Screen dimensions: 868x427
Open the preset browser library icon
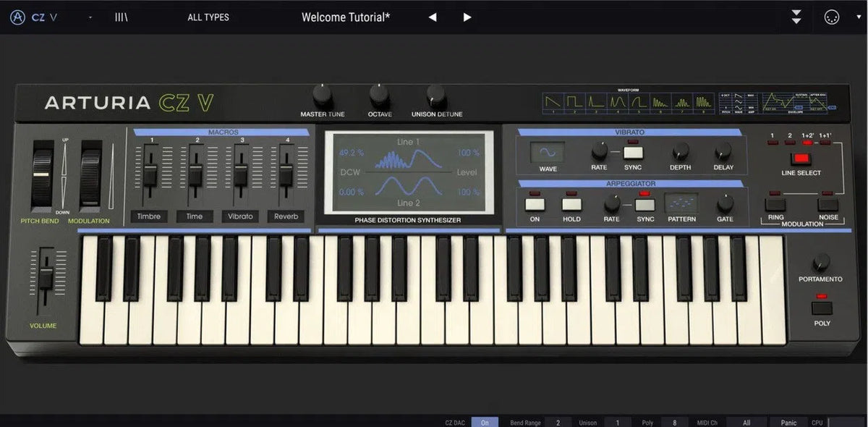121,17
